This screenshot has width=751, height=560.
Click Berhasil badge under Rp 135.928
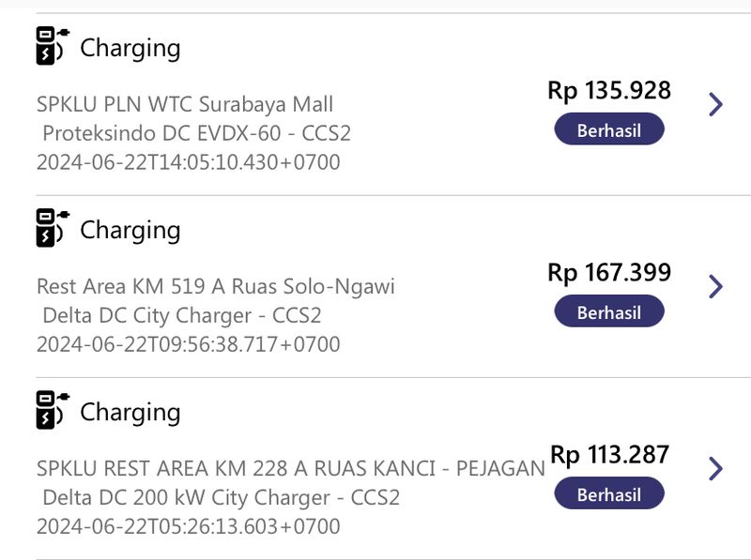[x=609, y=129]
